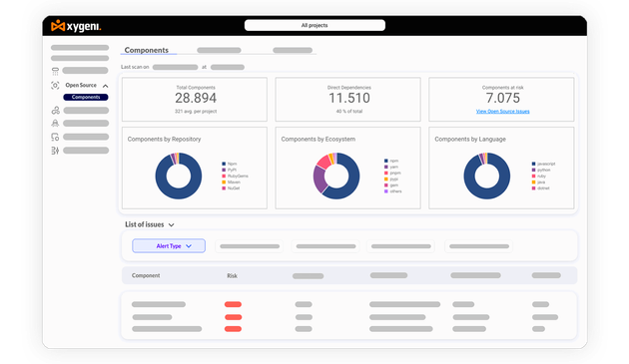Image resolution: width=629 pixels, height=364 pixels.
Task: Click the dashed-square with circle sidebar icon
Action: tap(55, 137)
